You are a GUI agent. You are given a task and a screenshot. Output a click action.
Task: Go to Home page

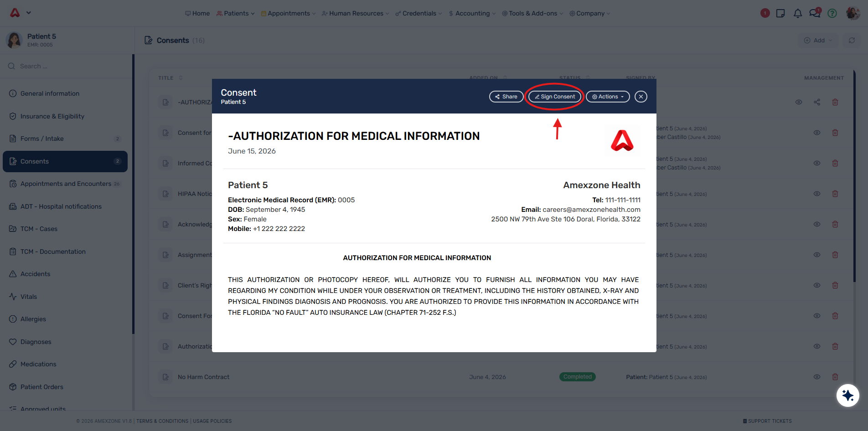tap(197, 13)
